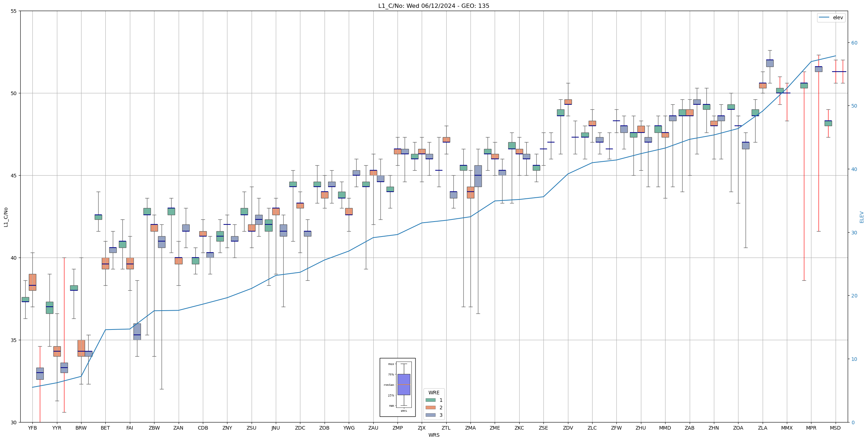
Task: Click the x-axis tick label 'ZMA'
Action: pos(470,428)
